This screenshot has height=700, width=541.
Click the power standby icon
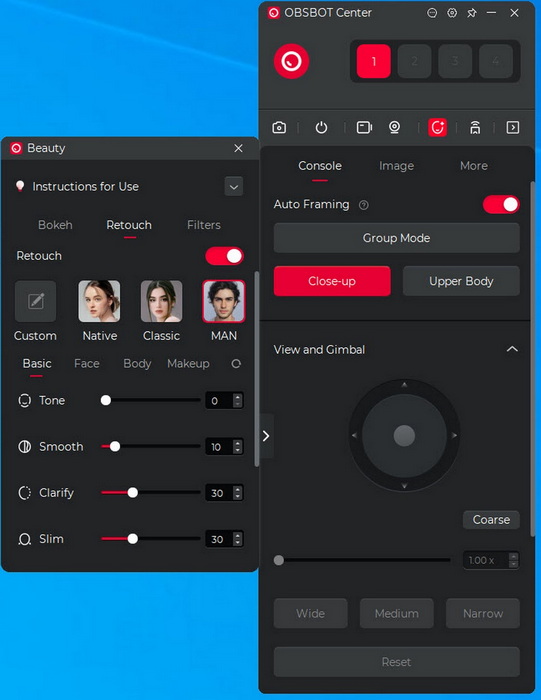(x=321, y=128)
